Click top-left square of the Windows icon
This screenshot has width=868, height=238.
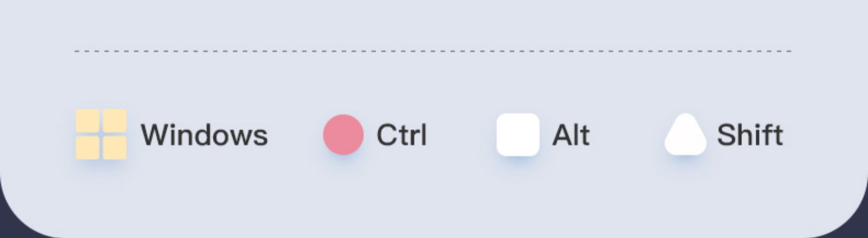point(89,121)
